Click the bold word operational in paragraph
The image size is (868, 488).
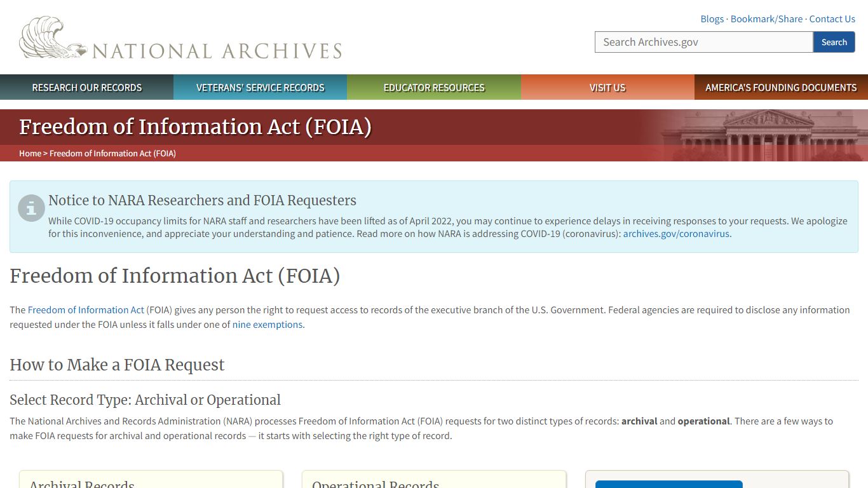click(703, 421)
